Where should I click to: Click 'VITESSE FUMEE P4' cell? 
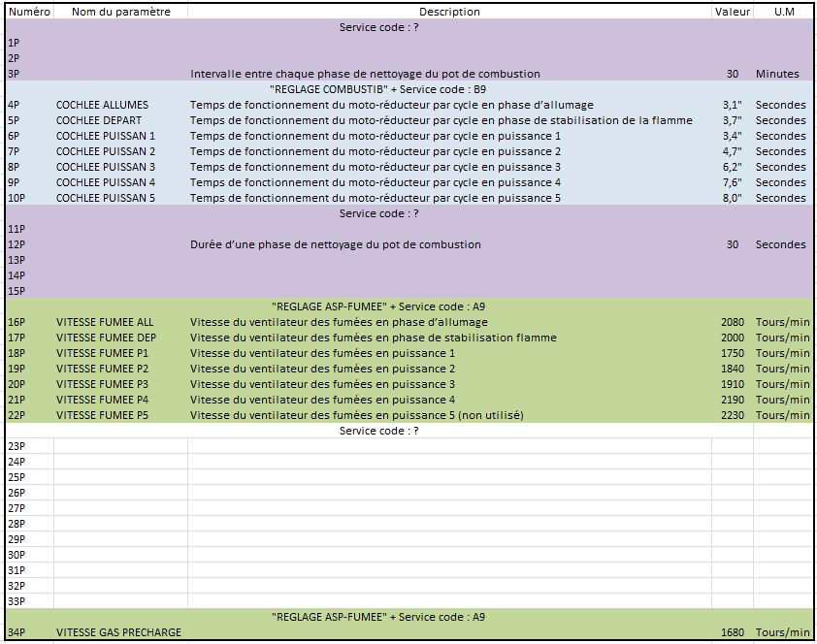click(102, 400)
